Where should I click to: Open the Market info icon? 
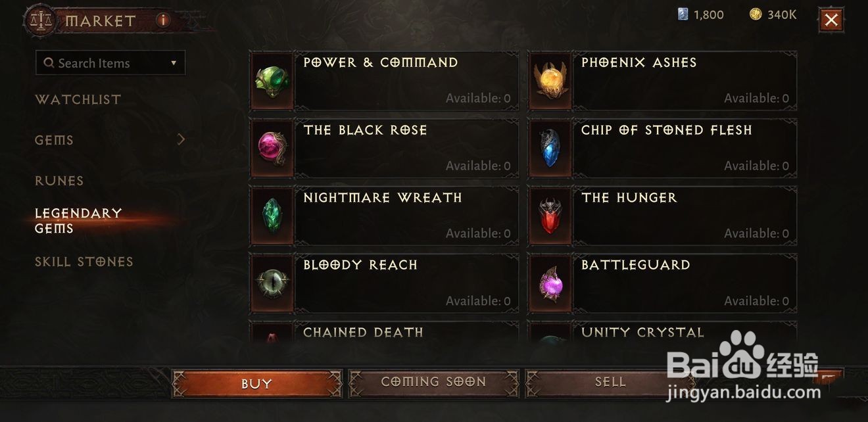click(163, 20)
